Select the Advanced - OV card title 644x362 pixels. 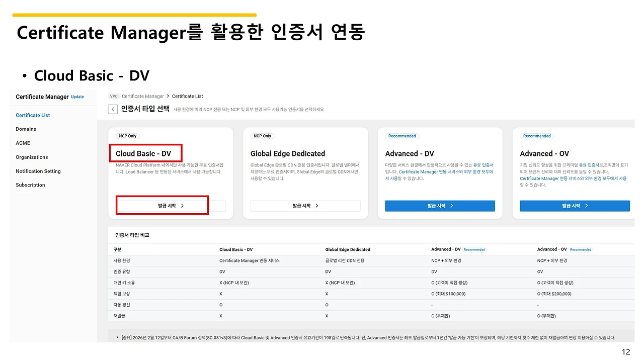(x=544, y=153)
